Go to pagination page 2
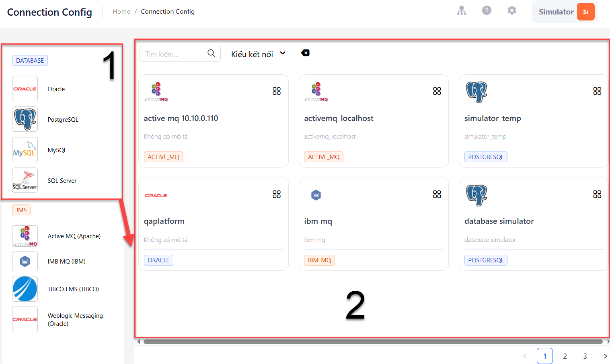The width and height of the screenshot is (610, 364). (x=565, y=356)
